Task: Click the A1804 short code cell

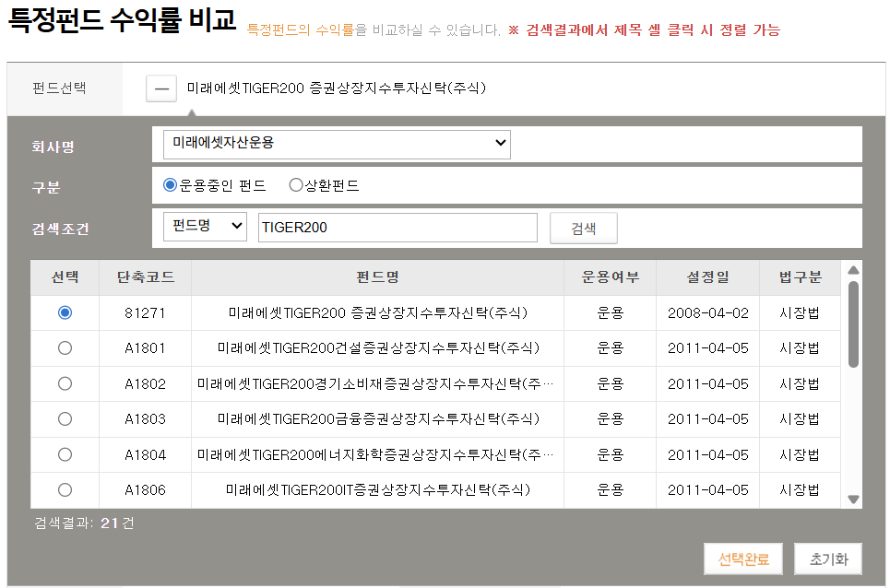Action: click(146, 454)
